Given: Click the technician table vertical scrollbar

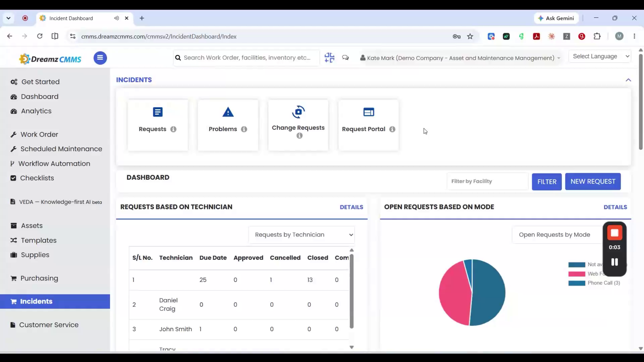Looking at the screenshot, I should [352, 291].
